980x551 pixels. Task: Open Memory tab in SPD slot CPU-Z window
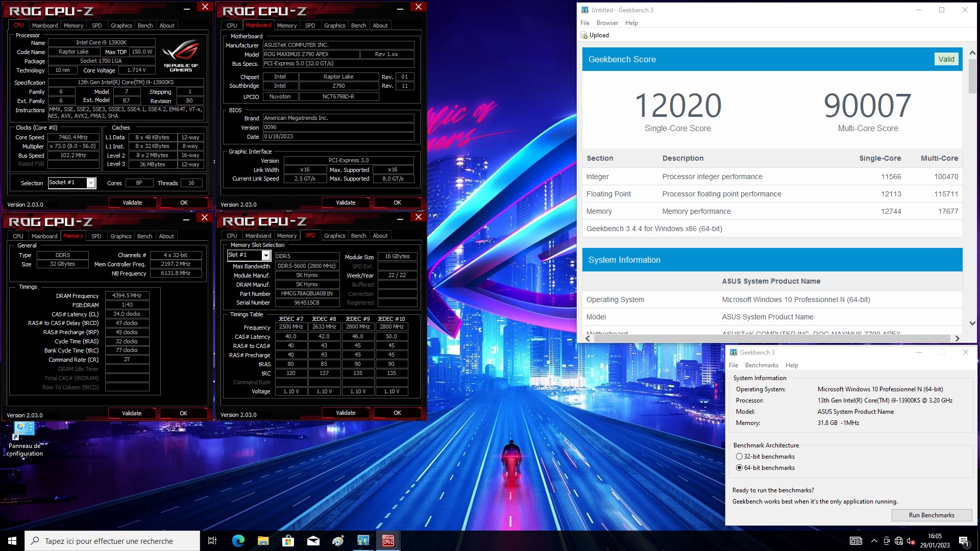287,236
